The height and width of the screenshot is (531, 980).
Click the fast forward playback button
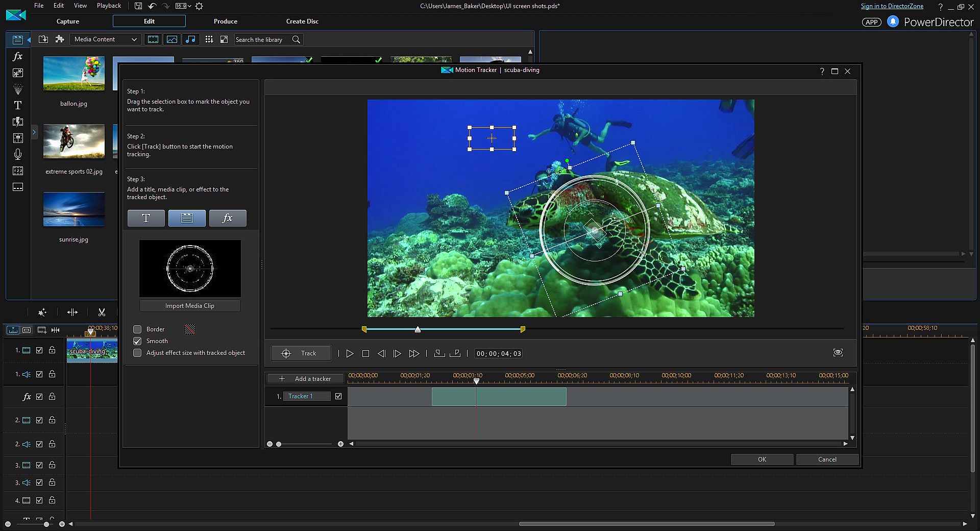click(x=414, y=353)
